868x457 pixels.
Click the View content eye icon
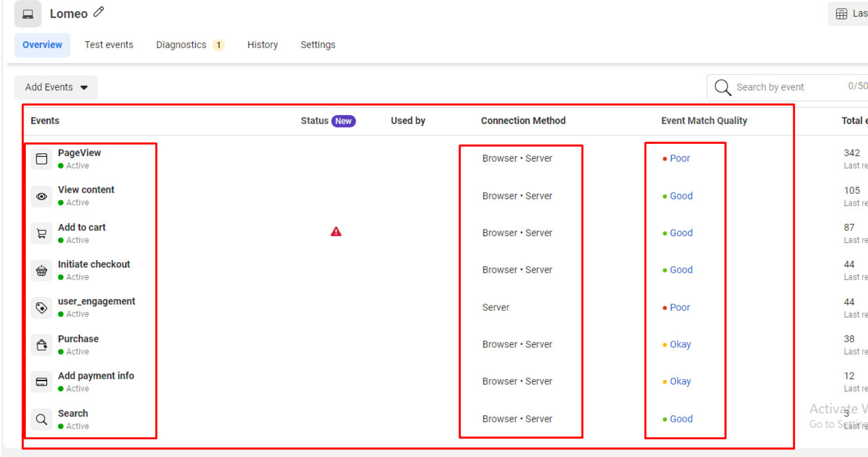42,196
